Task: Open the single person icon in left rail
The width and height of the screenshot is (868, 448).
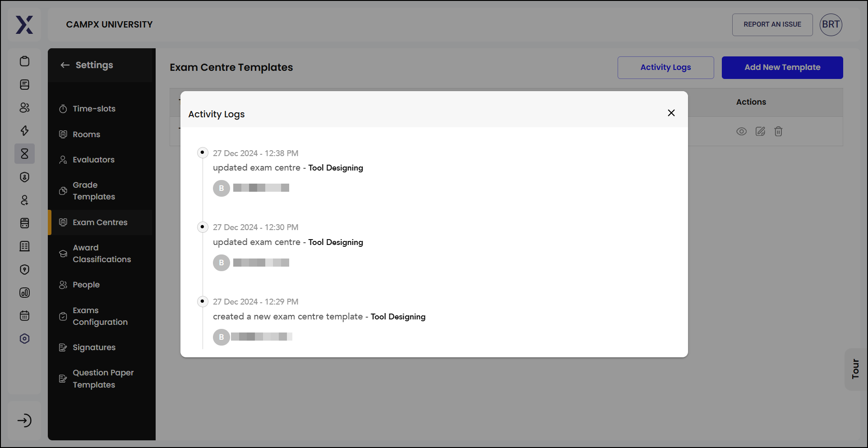Action: [x=25, y=200]
